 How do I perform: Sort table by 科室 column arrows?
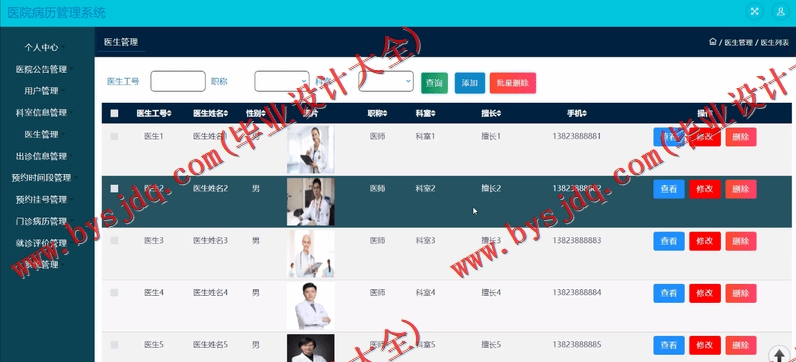[x=433, y=114]
